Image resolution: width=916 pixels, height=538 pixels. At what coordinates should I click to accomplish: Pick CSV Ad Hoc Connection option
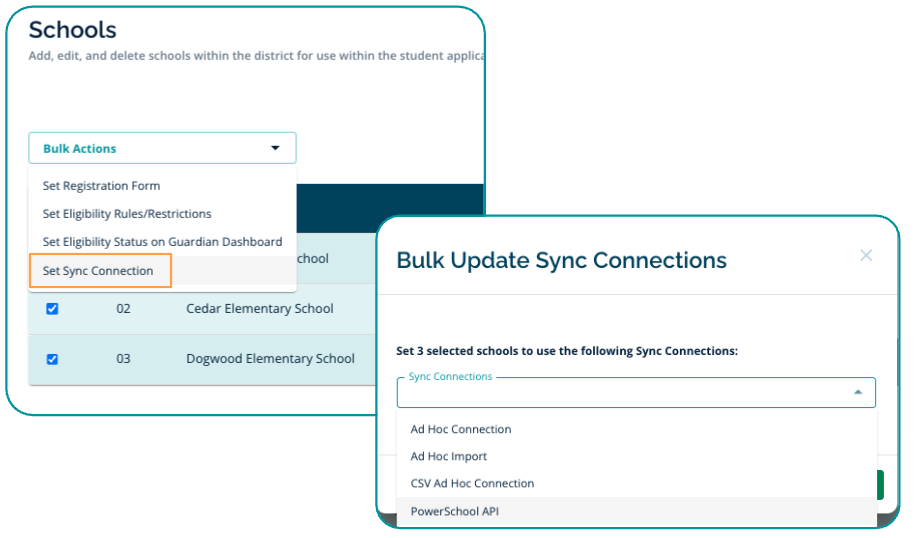pos(472,483)
